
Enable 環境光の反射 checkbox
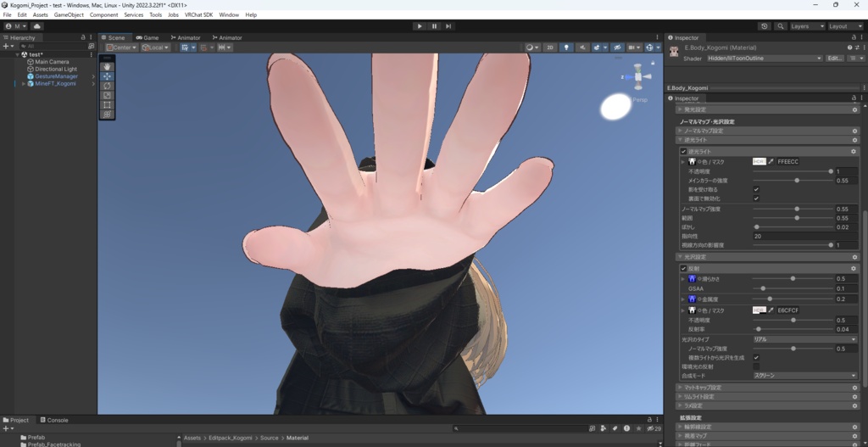click(756, 366)
